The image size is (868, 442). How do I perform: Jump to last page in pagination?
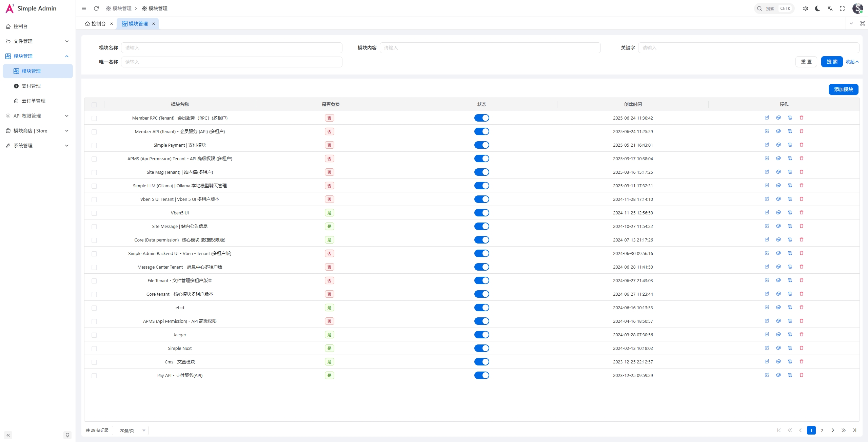click(x=854, y=430)
